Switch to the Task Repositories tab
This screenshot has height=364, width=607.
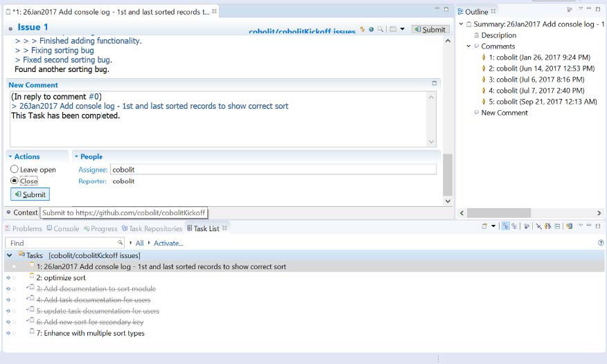[x=152, y=228]
